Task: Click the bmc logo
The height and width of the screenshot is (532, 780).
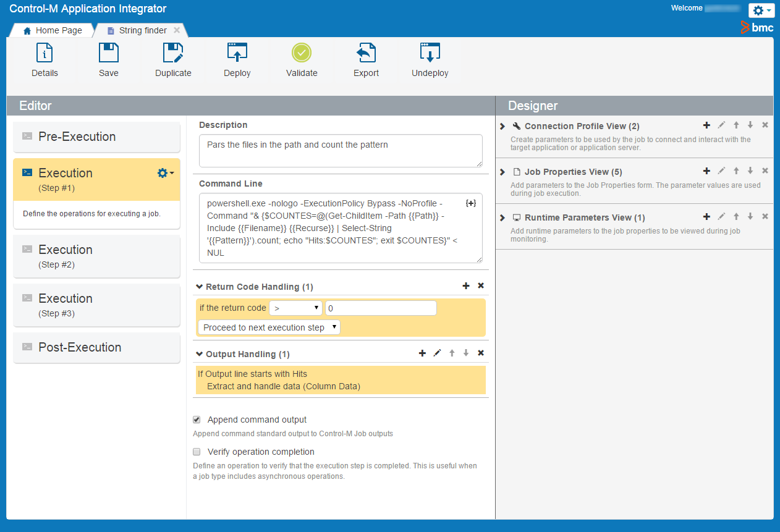Action: tap(757, 27)
